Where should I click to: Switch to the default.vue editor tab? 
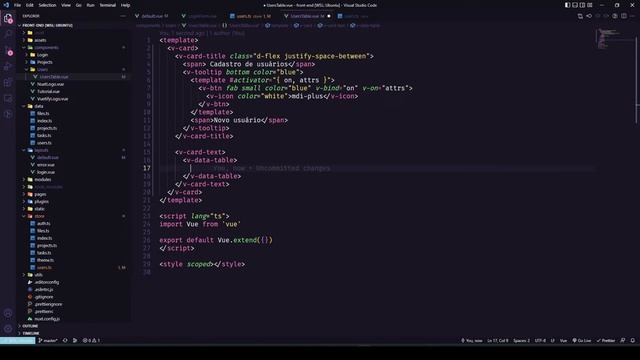[x=152, y=16]
